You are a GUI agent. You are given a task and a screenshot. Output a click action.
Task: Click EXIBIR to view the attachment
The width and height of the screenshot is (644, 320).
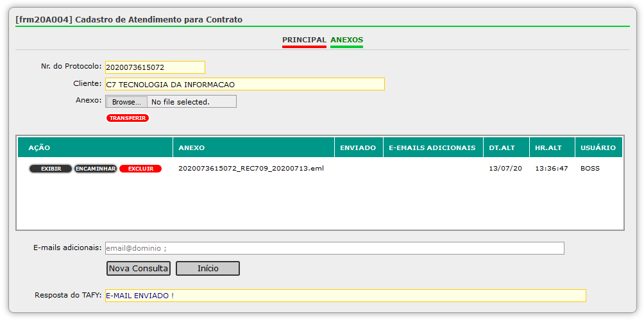coord(51,169)
